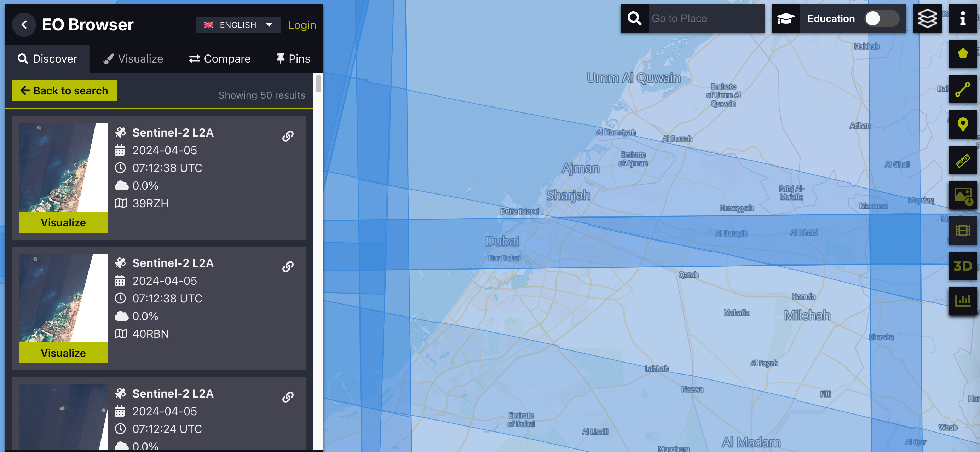Click the Milehah map label
This screenshot has height=452, width=980.
[807, 315]
